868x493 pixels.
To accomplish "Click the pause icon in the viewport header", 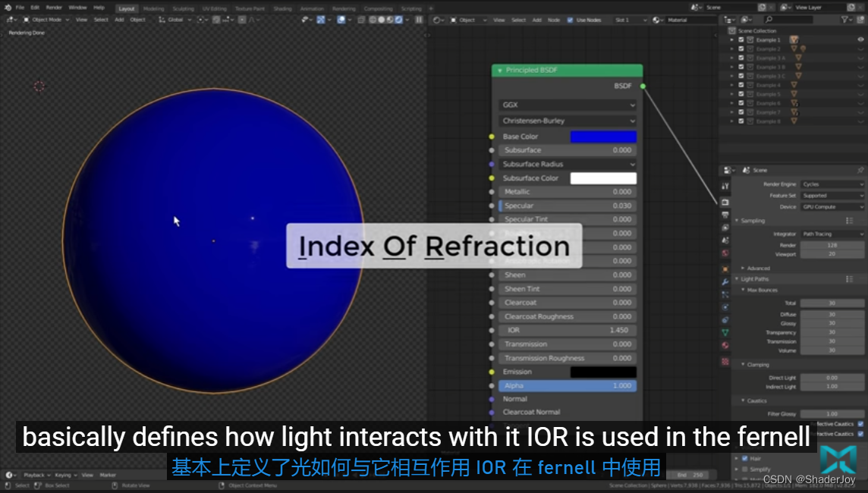I will (x=419, y=20).
